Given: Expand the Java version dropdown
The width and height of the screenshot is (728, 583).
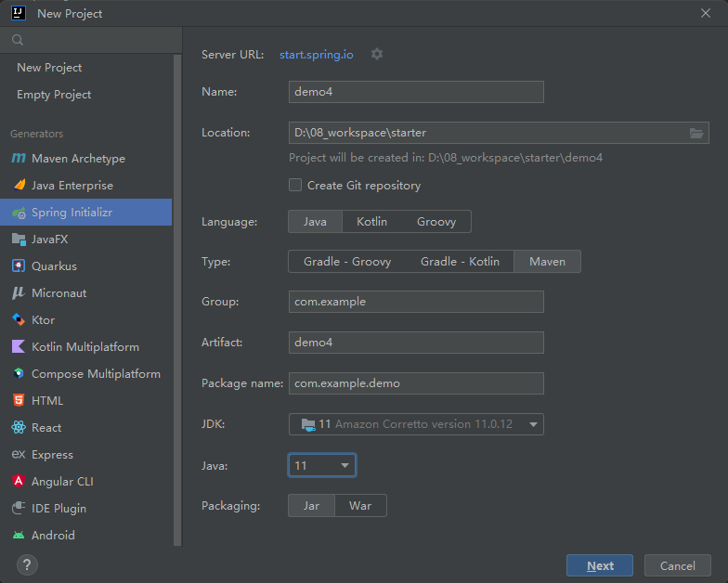Looking at the screenshot, I should point(322,465).
